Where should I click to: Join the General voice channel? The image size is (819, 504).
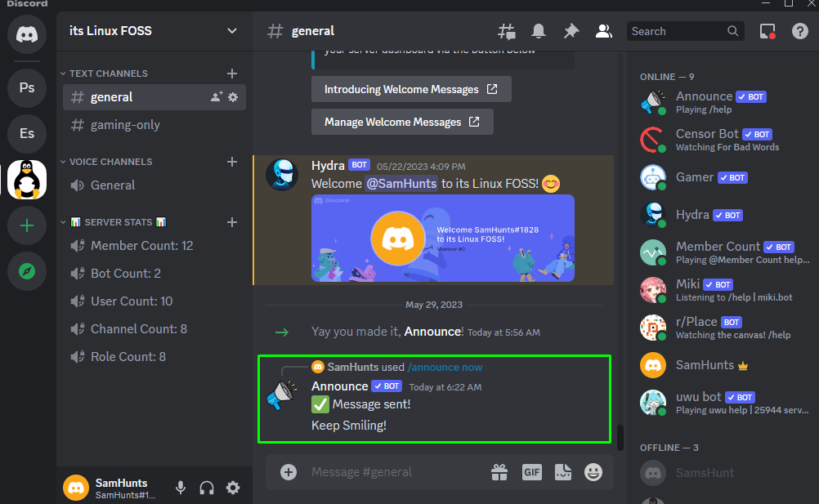pos(154,185)
